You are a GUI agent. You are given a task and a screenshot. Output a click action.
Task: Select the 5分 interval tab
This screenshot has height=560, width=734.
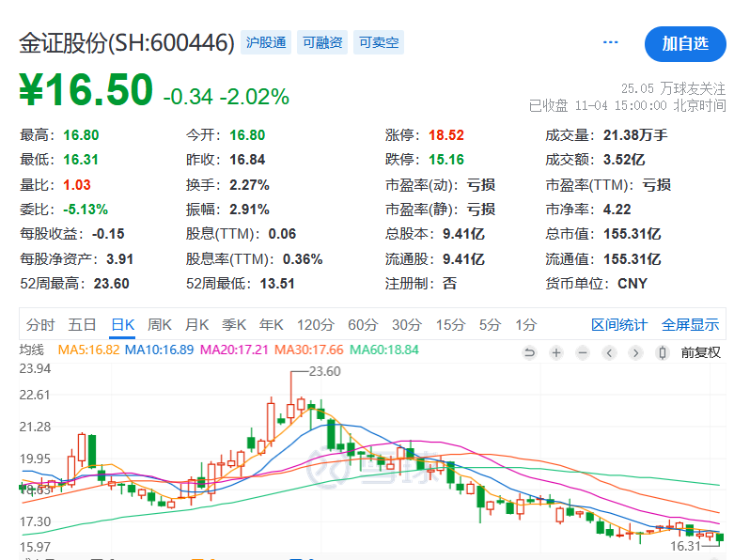coord(490,325)
